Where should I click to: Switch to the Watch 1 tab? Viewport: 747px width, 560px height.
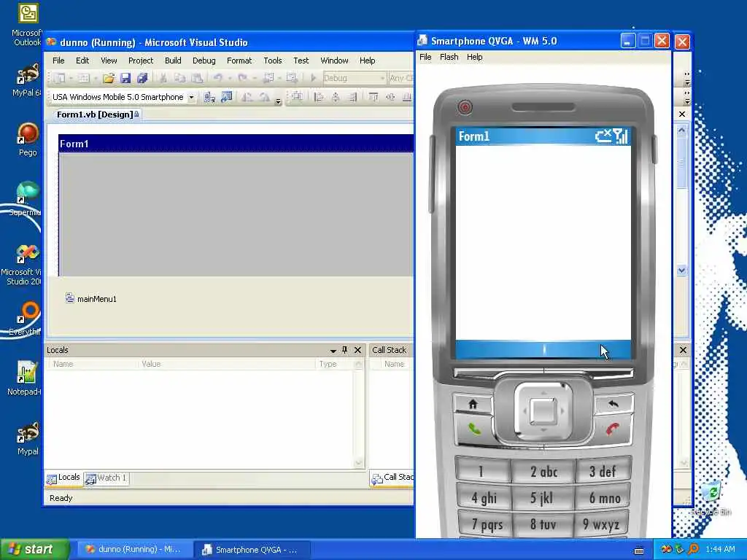106,478
